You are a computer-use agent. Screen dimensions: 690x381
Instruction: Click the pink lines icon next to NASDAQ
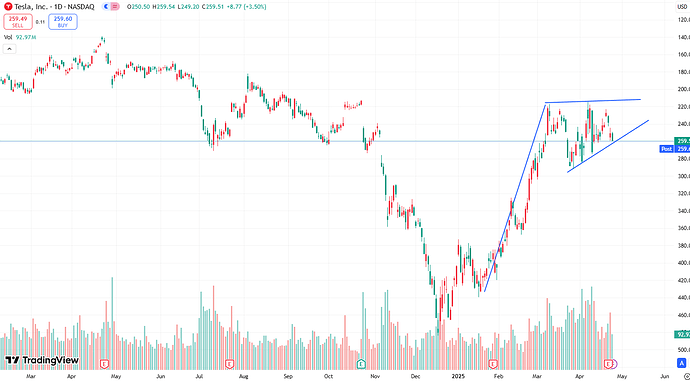click(x=114, y=7)
